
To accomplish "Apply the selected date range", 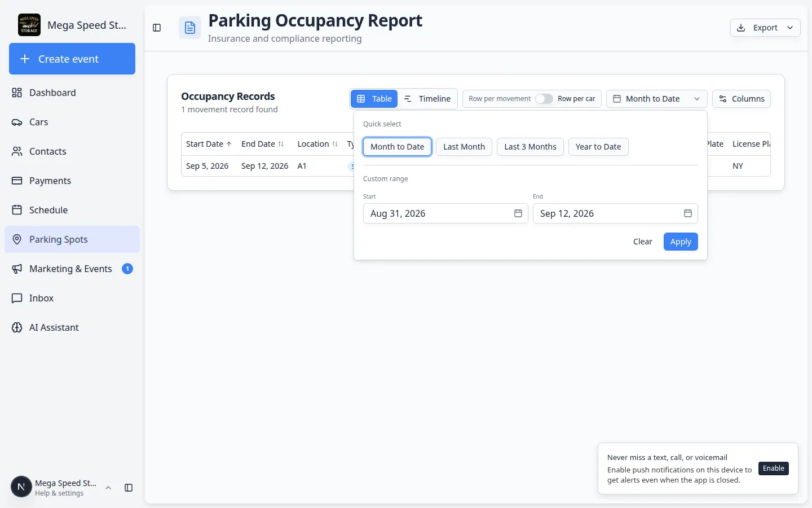I will [x=681, y=242].
